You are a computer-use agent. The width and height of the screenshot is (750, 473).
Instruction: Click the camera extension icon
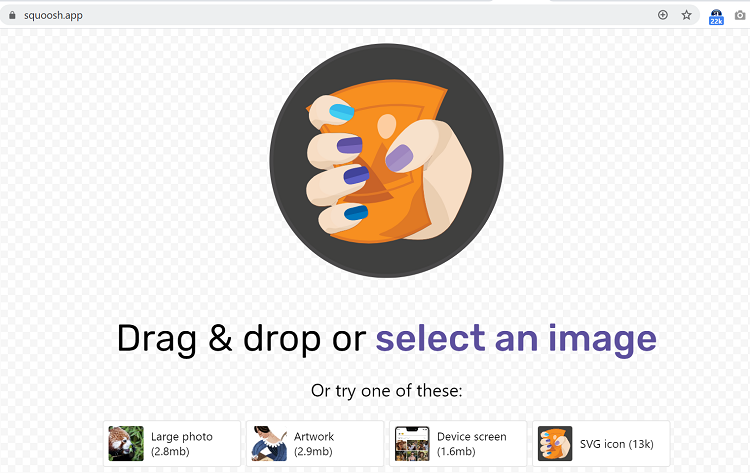[740, 16]
